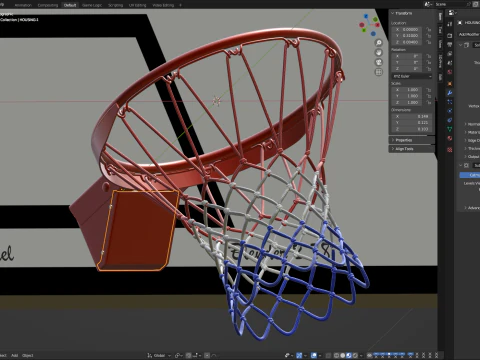Lock the Rotation Z axis
This screenshot has width=480, height=360.
pos(429,68)
